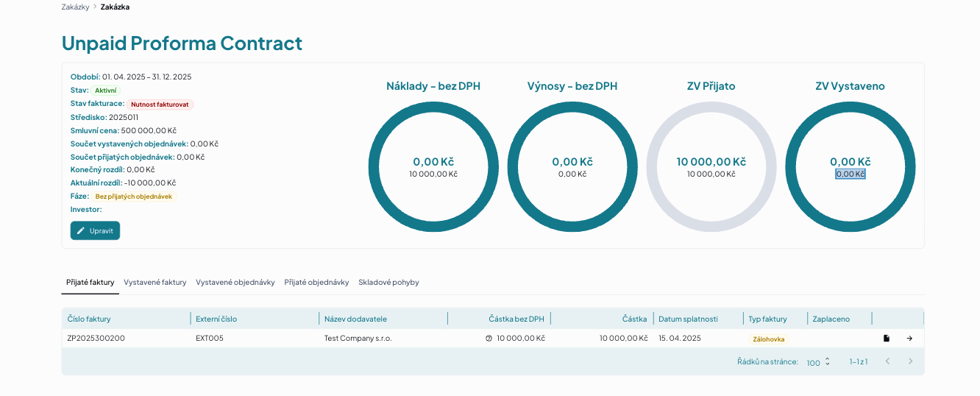The width and height of the screenshot is (980, 396).
Task: Sort by Částka column header
Action: pyautogui.click(x=634, y=319)
